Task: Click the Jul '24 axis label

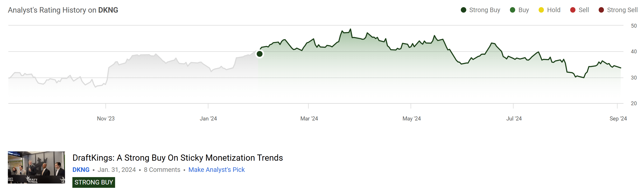Action: tap(514, 119)
